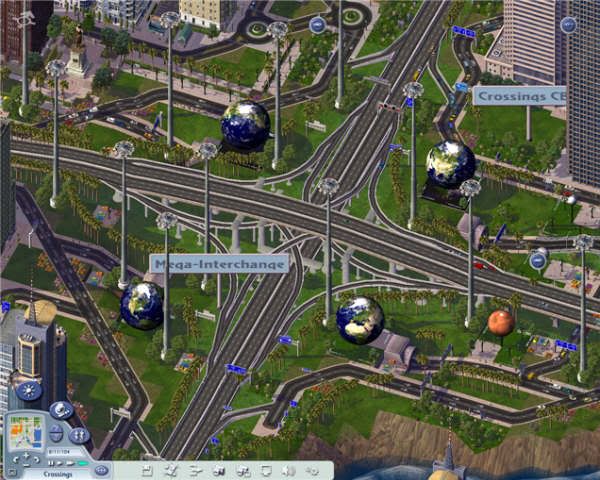This screenshot has height=480, width=600.
Task: Click Earth globe showing Africa and Europe
Action: [x=360, y=320]
